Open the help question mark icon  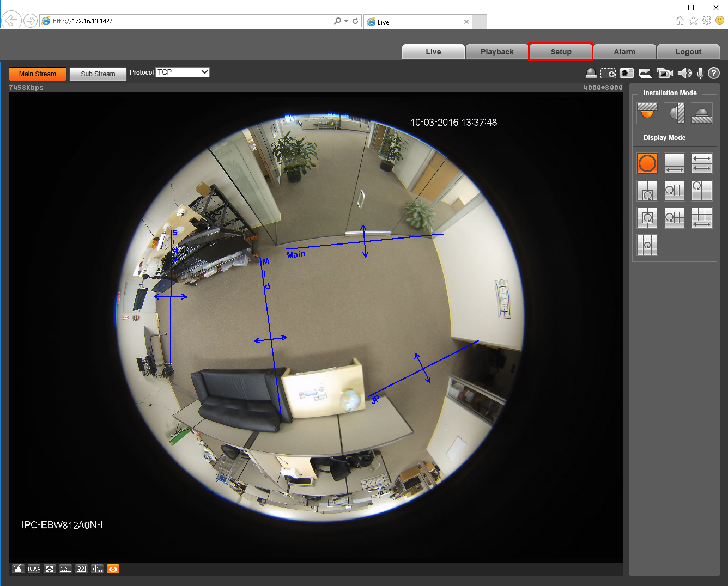(714, 73)
